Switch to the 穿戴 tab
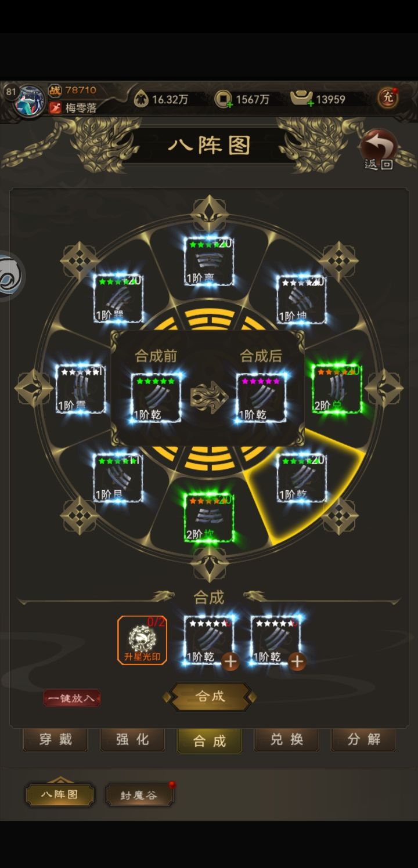418x868 pixels. point(55,740)
